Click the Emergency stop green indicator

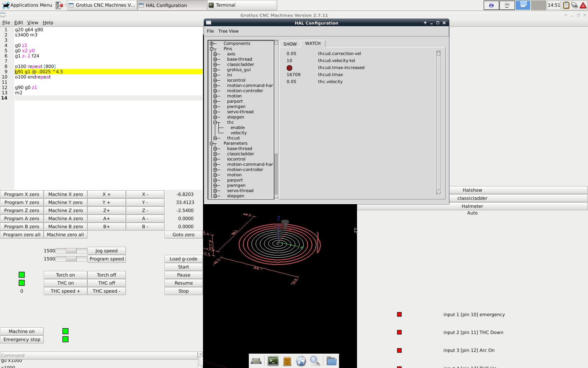pyautogui.click(x=65, y=339)
